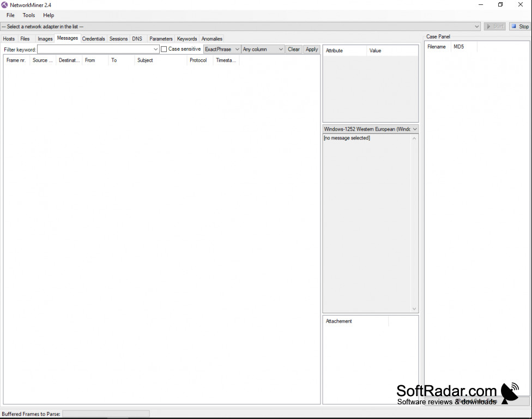Click the Buffered Frames to Parse progress bar
Viewport: 532px width, 419px height.
pyautogui.click(x=106, y=414)
